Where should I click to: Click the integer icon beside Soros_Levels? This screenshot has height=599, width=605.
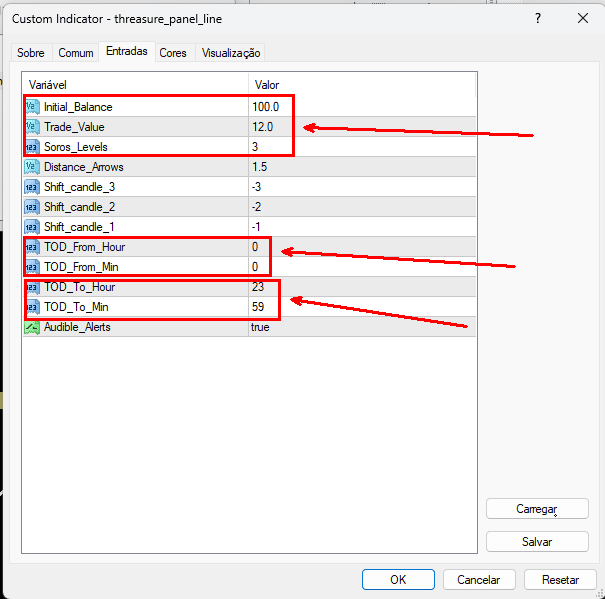[x=33, y=147]
